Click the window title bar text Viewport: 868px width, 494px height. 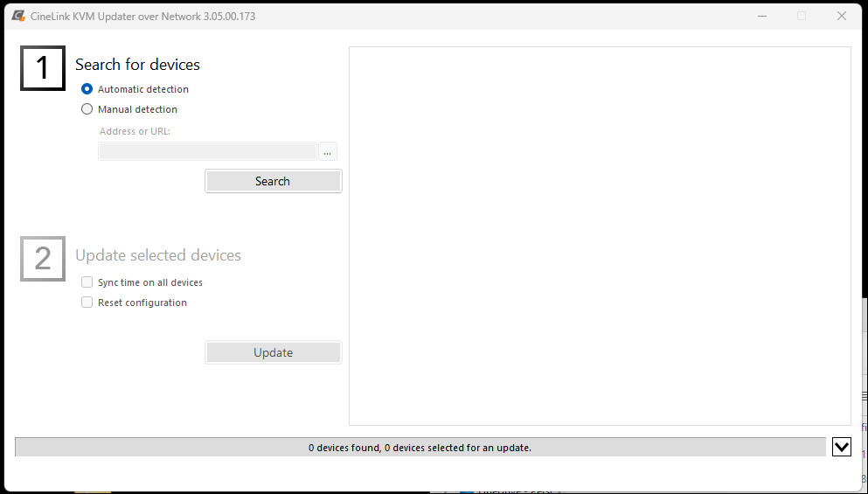click(x=142, y=16)
